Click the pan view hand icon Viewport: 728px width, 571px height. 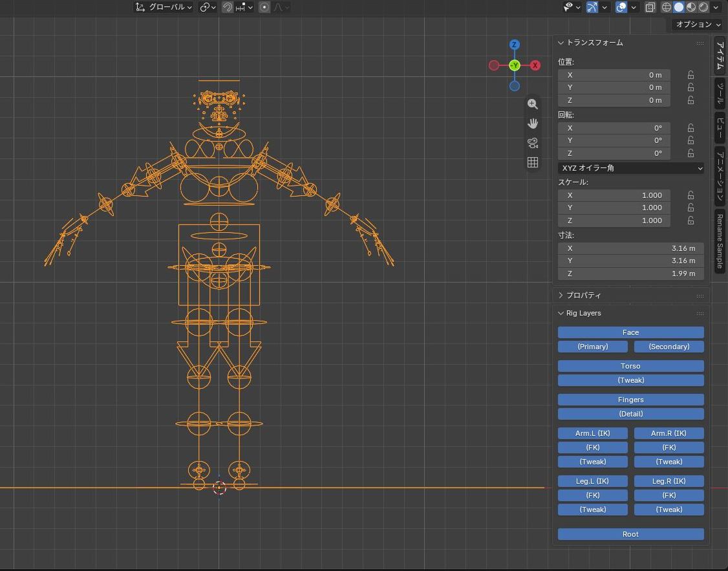tap(533, 124)
